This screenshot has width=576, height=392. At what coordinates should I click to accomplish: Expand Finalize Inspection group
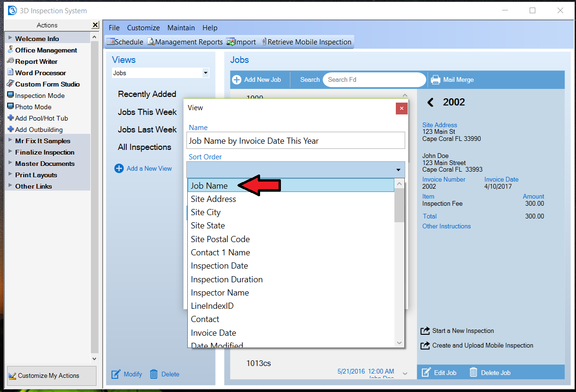point(10,152)
